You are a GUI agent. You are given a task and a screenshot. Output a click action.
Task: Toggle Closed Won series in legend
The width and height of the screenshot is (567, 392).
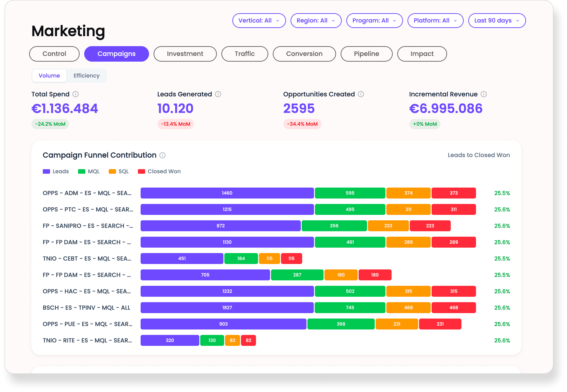pyautogui.click(x=159, y=171)
